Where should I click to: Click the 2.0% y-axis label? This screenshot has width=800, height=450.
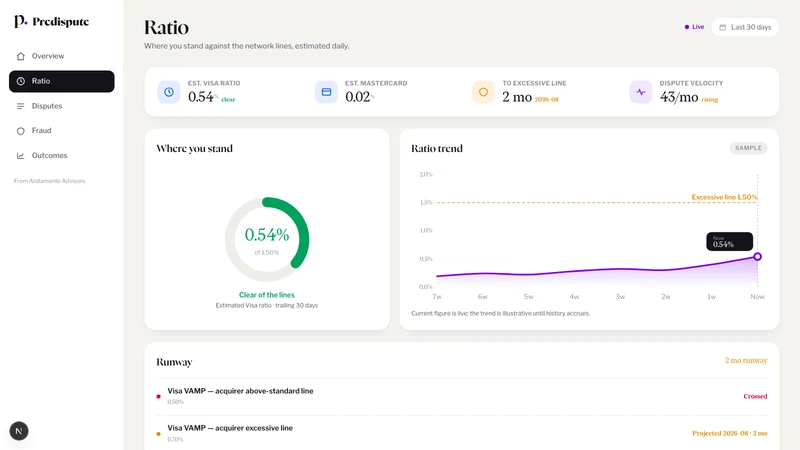[426, 174]
